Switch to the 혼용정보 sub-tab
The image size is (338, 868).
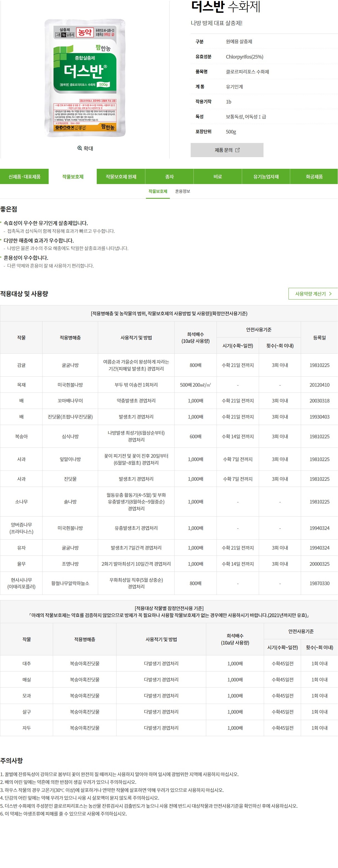point(183,191)
